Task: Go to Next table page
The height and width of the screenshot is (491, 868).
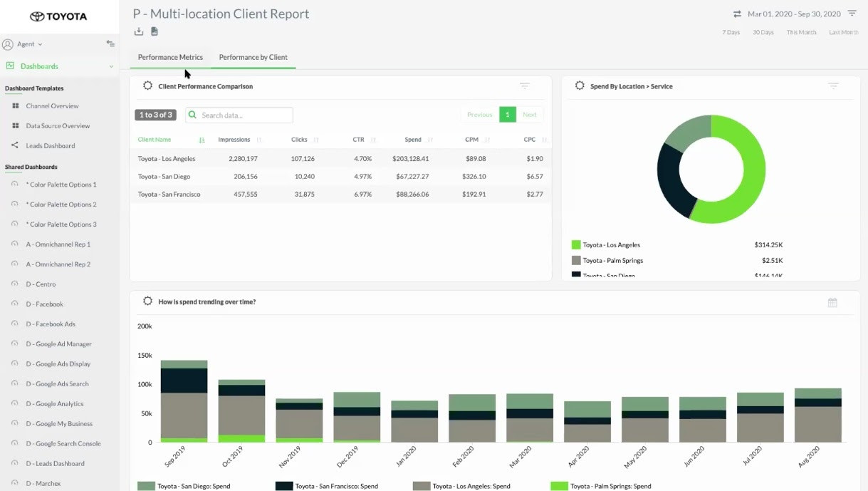Action: (530, 115)
